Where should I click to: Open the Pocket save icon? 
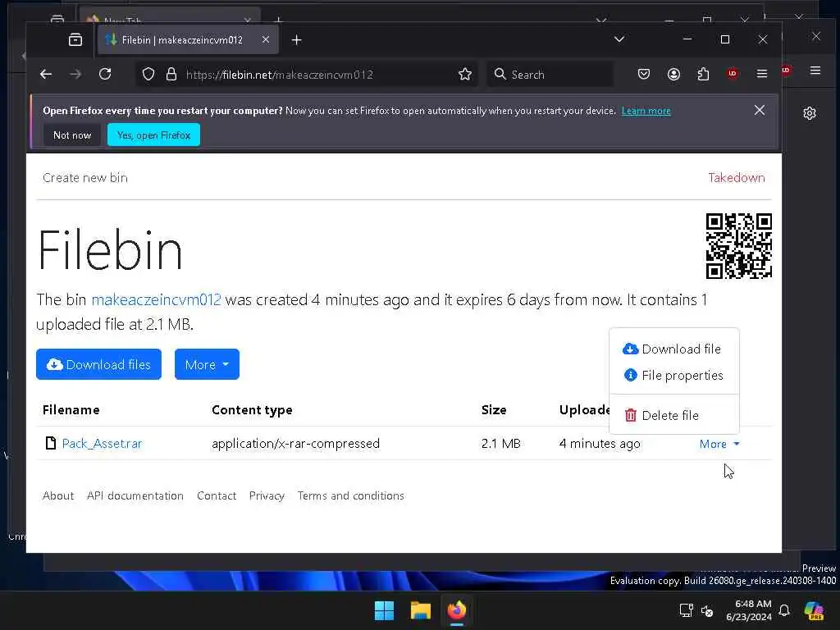click(644, 74)
